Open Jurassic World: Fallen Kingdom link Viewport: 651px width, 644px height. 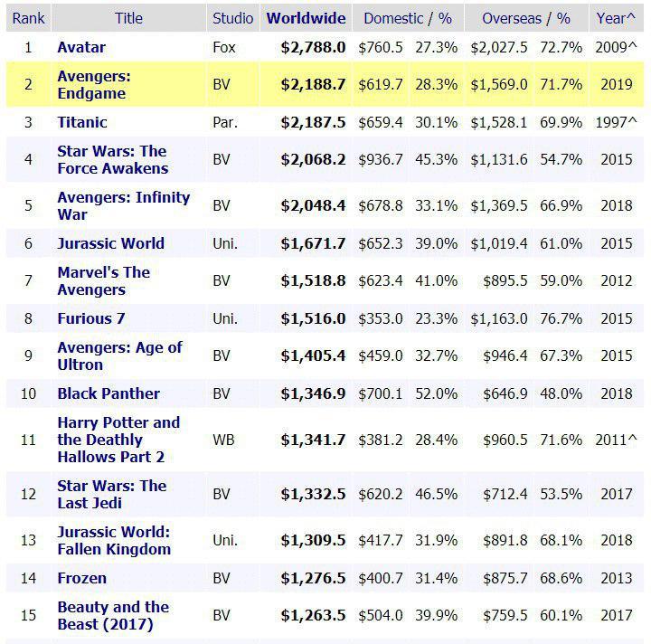pyautogui.click(x=114, y=540)
